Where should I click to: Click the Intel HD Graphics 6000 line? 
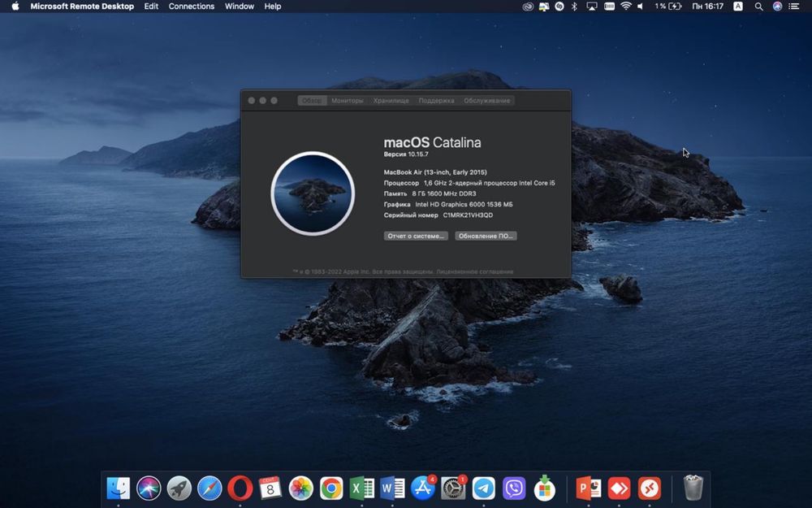coord(448,204)
